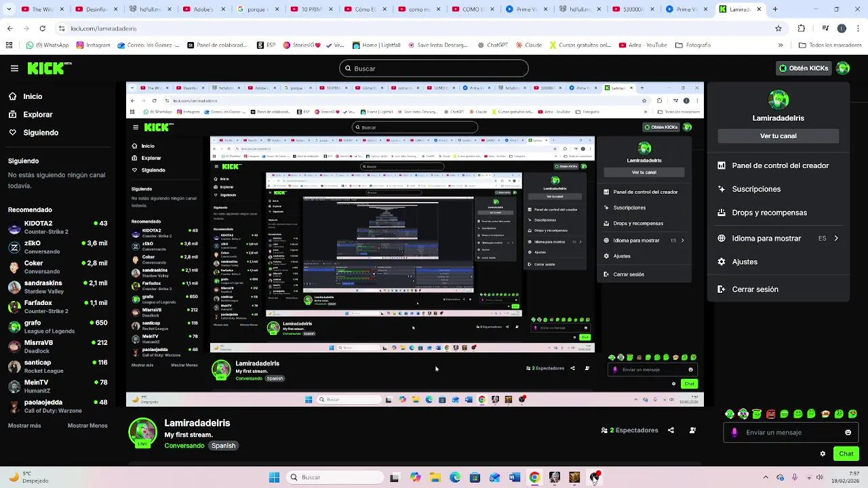Open File Explorer from the taskbar
This screenshot has width=868, height=488.
[435, 477]
